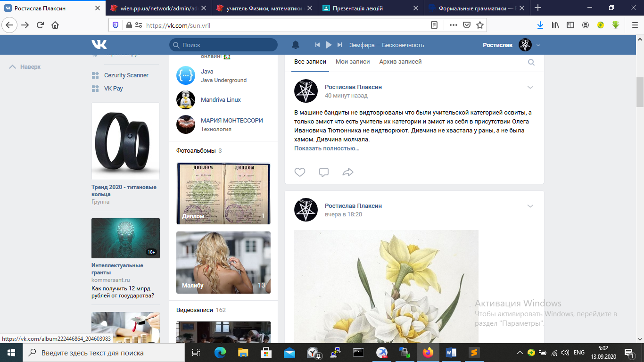Open Firefox account icon
644x362 pixels.
586,25
